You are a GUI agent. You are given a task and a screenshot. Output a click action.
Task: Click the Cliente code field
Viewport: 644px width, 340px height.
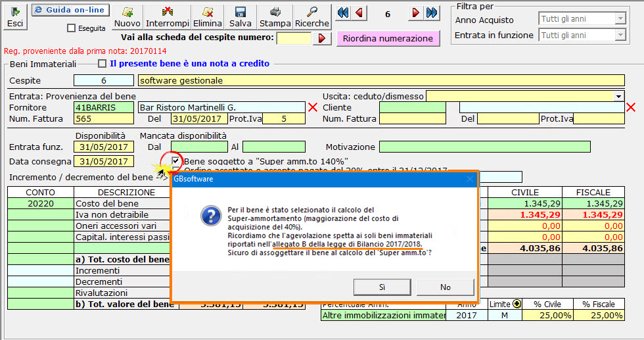(413, 107)
